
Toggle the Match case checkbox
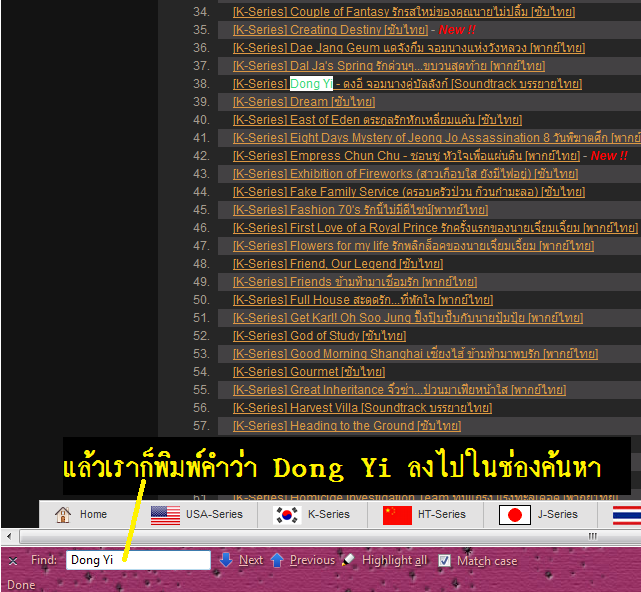[444, 561]
